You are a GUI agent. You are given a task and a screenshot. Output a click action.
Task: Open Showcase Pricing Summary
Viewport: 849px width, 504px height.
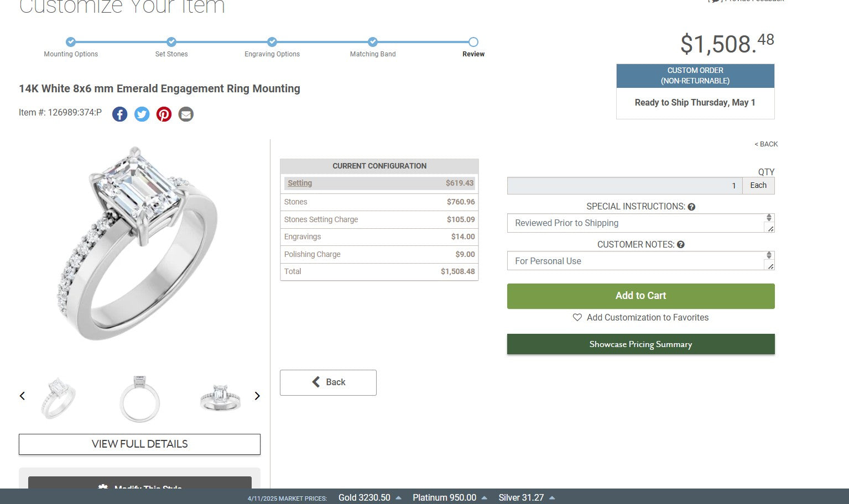(x=640, y=344)
